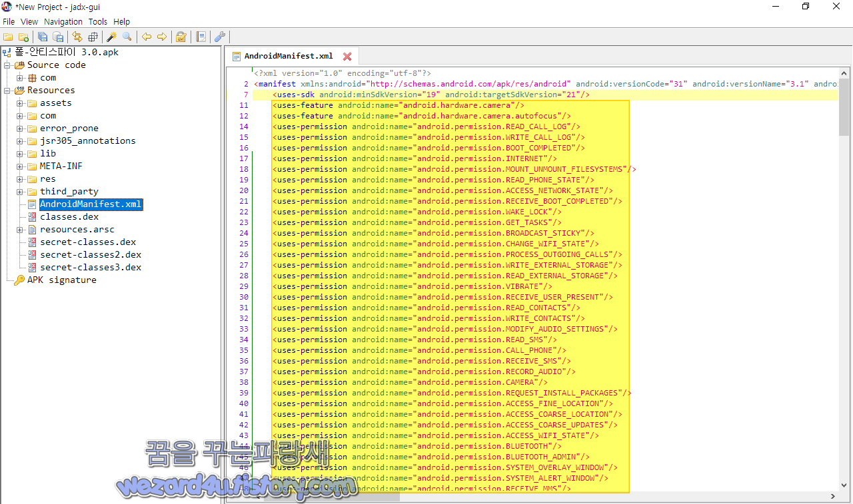
Task: Expand the META-INF folder
Action: (21, 166)
